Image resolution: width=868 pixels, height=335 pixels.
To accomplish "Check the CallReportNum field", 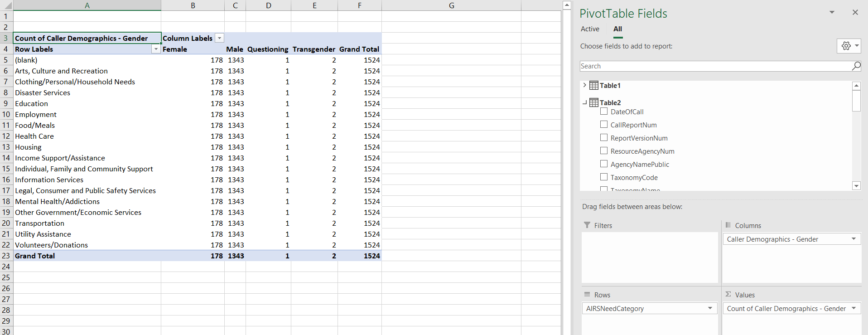I will [x=604, y=124].
